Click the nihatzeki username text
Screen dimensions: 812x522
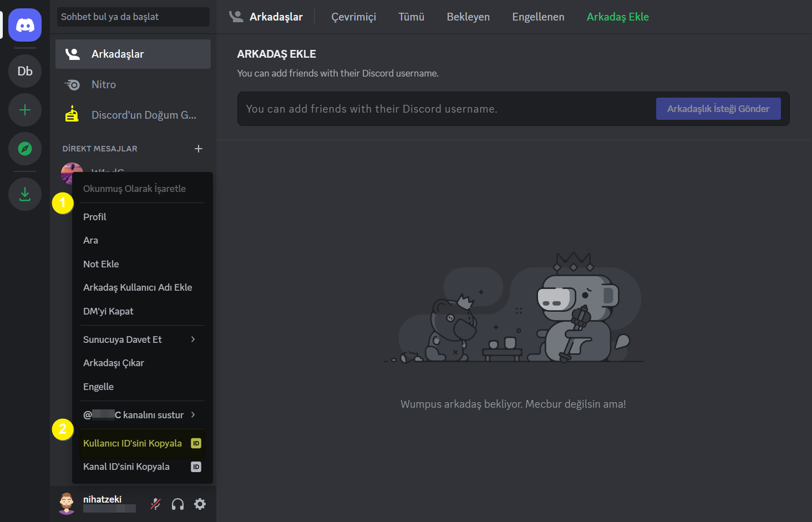click(102, 499)
